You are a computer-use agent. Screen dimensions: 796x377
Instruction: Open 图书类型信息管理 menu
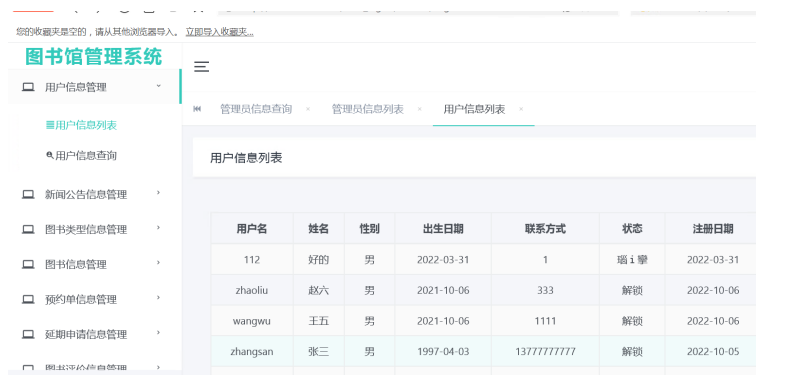point(86,229)
